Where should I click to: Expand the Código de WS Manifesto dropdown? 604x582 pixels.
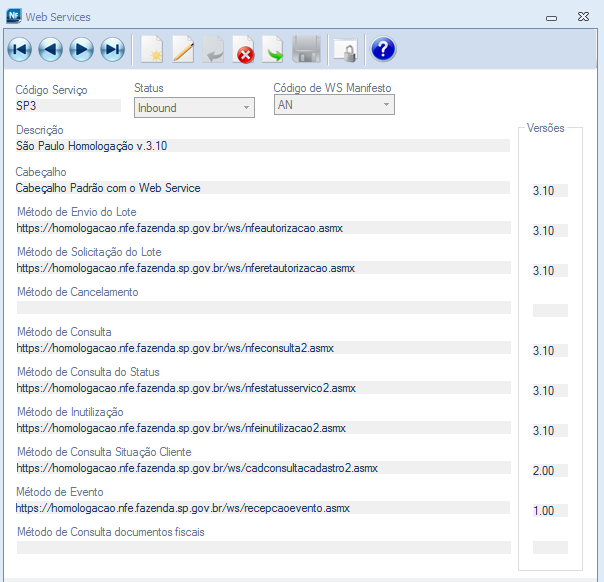point(334,105)
